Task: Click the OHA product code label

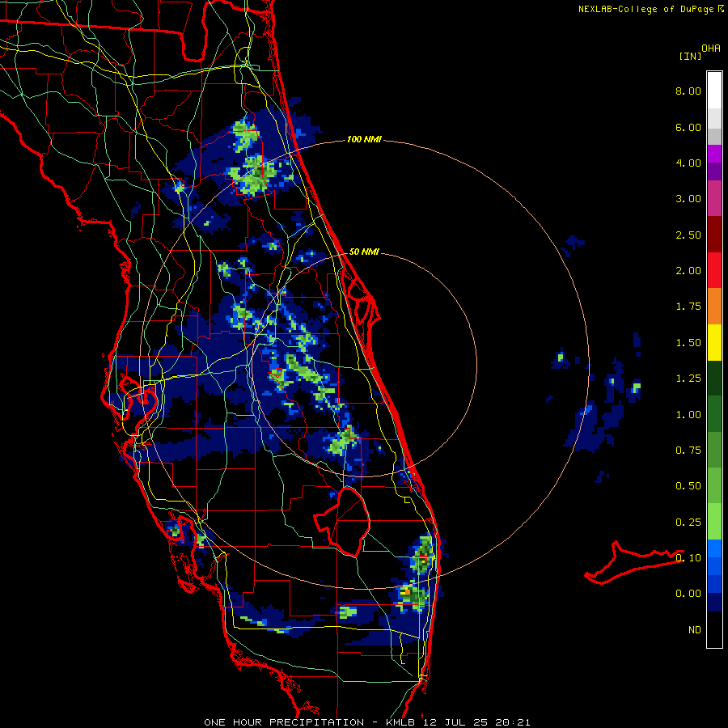Action: 711,48
